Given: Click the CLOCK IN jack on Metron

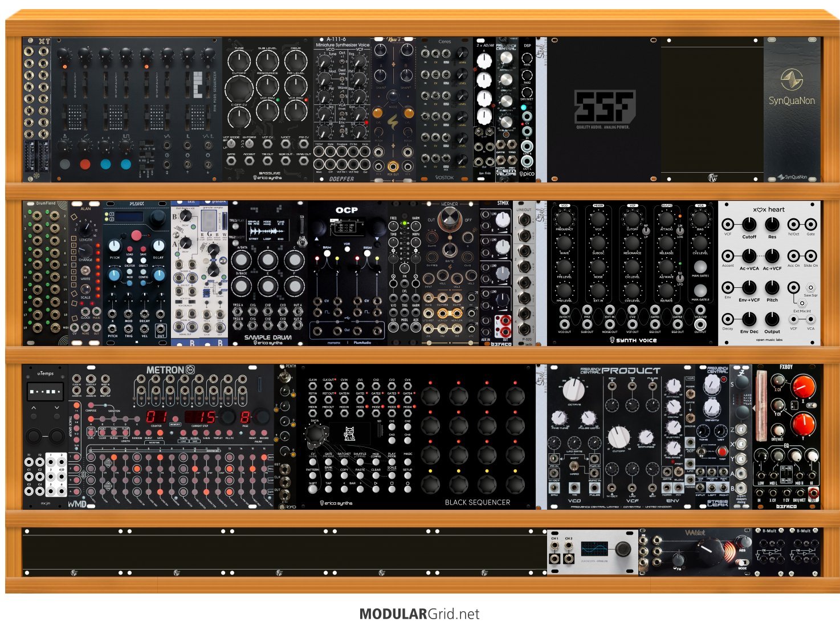Looking at the screenshot, I should (76, 379).
